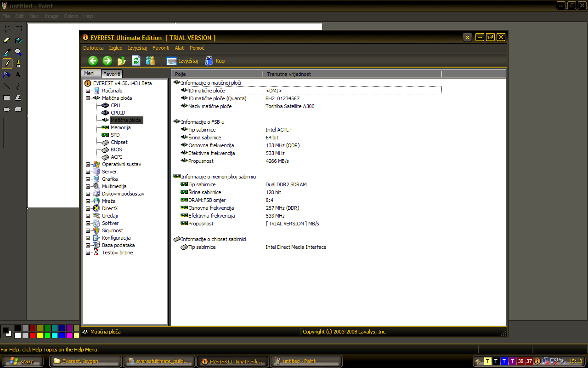588x368 pixels.
Task: Click the Izvještaj toolbar button
Action: pyautogui.click(x=182, y=61)
